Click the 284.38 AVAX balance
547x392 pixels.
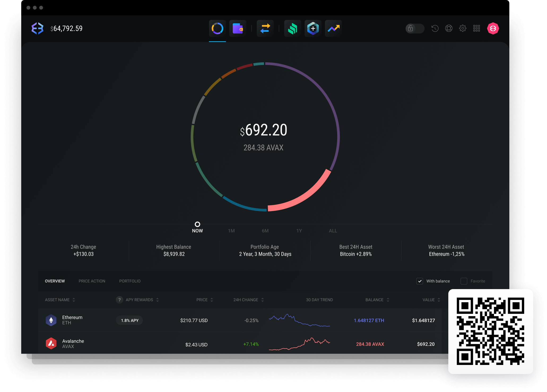[370, 344]
